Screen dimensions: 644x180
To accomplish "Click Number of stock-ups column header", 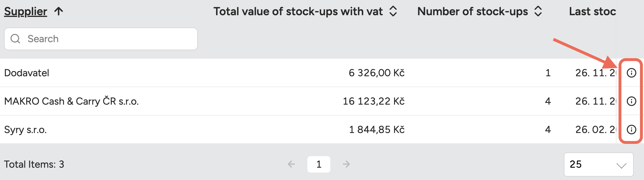I will pos(473,11).
